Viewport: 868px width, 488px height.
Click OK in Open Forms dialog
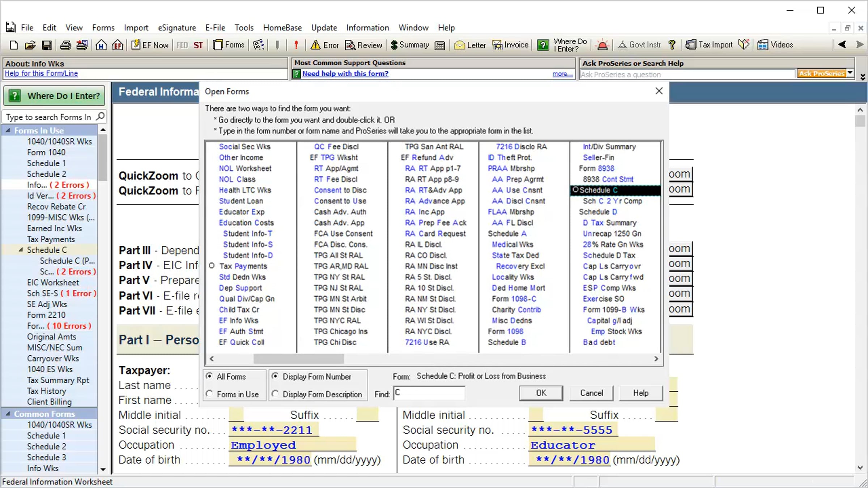click(541, 393)
